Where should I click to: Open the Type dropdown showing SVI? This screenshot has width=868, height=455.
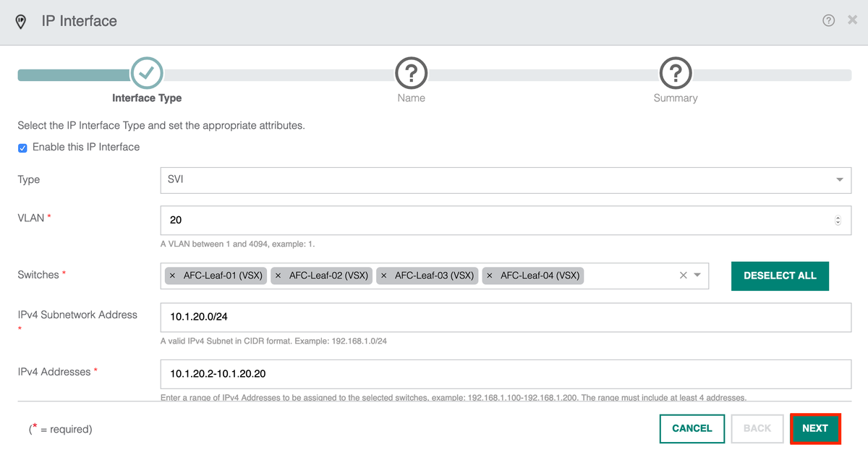[839, 179]
